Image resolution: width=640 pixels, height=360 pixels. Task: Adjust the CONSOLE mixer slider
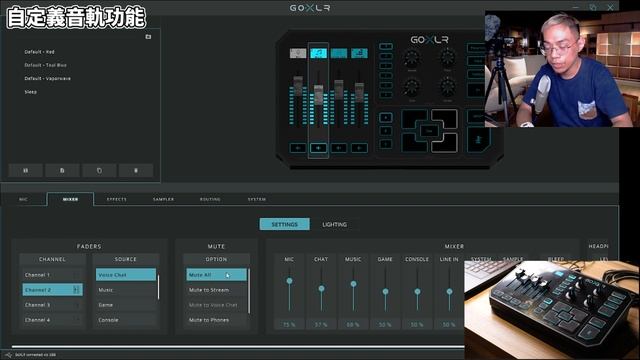(417, 291)
